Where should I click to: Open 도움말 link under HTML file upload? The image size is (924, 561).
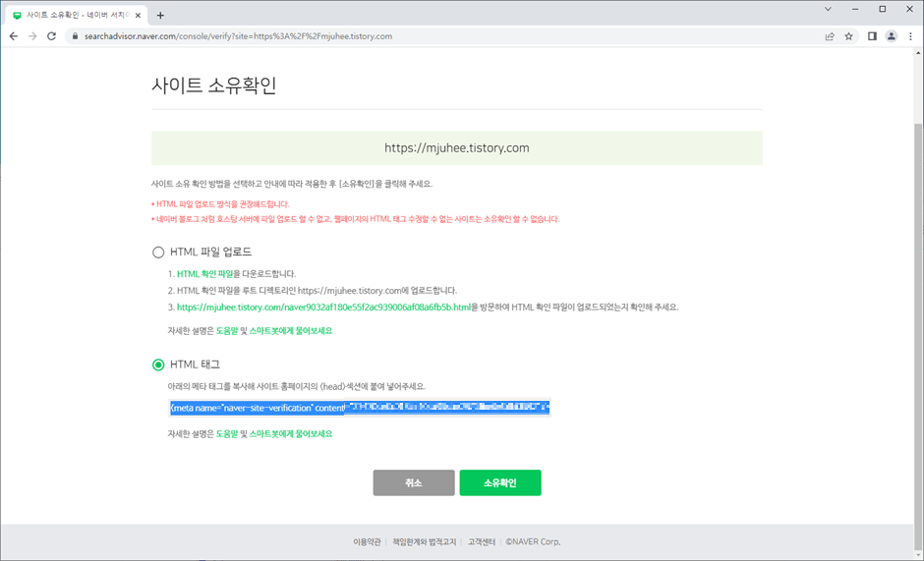click(x=227, y=330)
